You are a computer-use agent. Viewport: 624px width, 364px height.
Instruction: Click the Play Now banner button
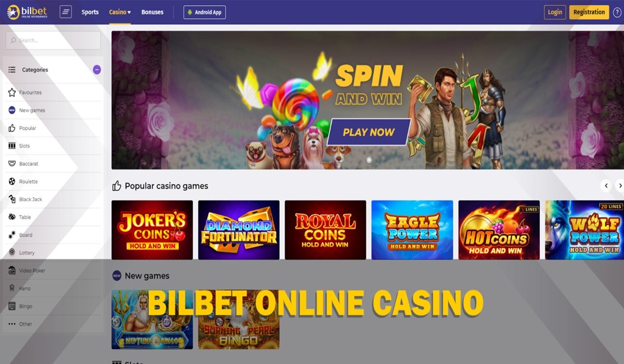pos(369,132)
